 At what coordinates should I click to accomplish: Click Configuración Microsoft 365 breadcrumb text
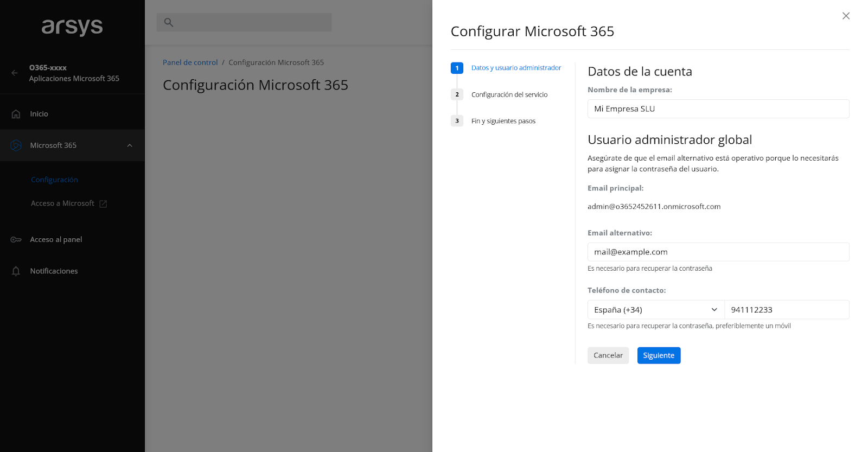[x=276, y=62]
